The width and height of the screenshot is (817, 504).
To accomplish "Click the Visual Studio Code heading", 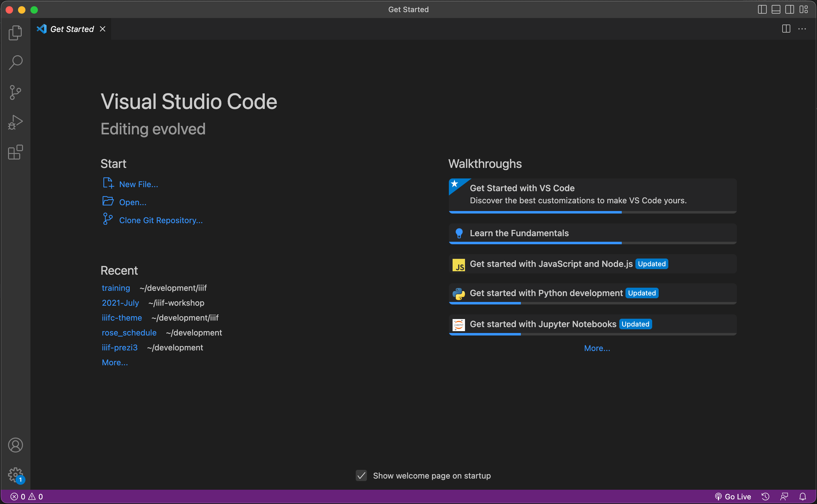I will [189, 101].
